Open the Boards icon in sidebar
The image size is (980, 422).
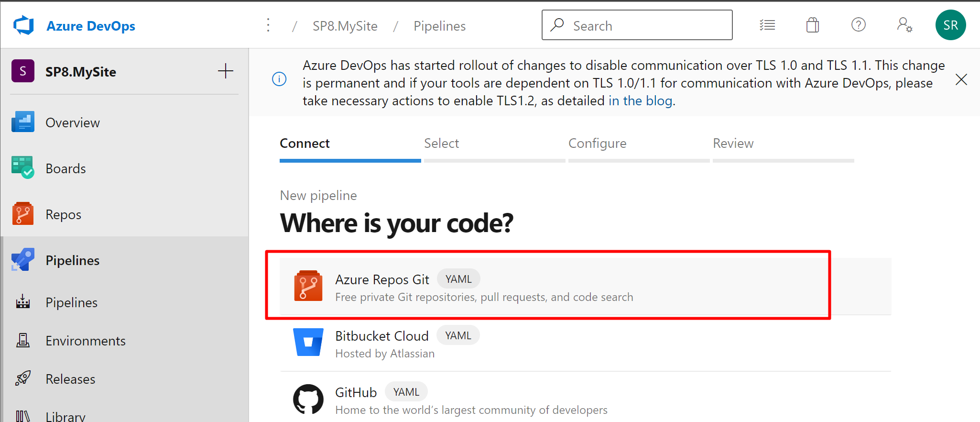[x=23, y=168]
